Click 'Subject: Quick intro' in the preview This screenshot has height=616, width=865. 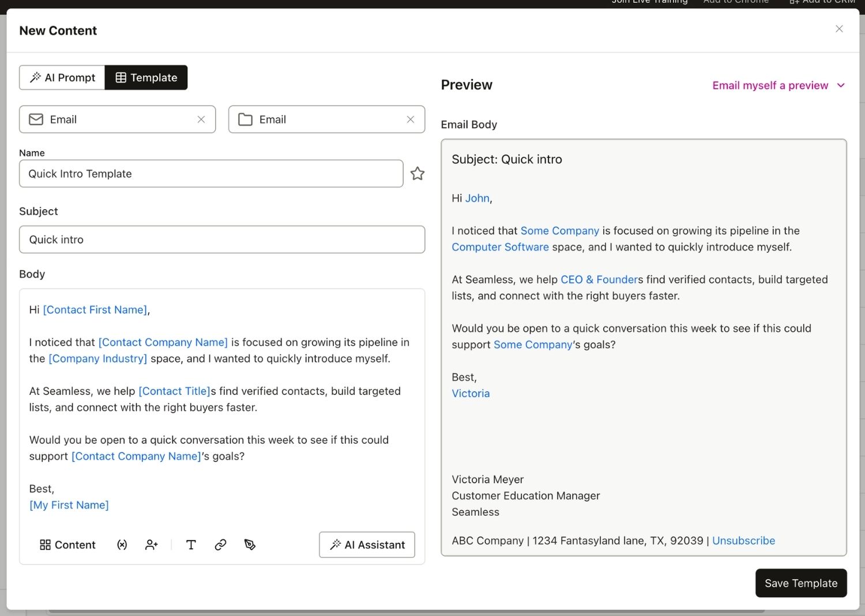pyautogui.click(x=506, y=159)
